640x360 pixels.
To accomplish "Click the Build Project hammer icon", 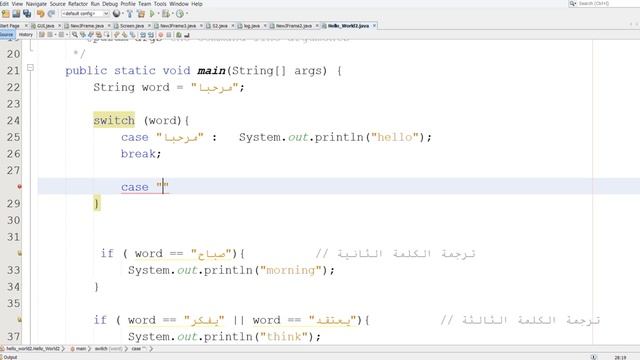I will [130, 13].
